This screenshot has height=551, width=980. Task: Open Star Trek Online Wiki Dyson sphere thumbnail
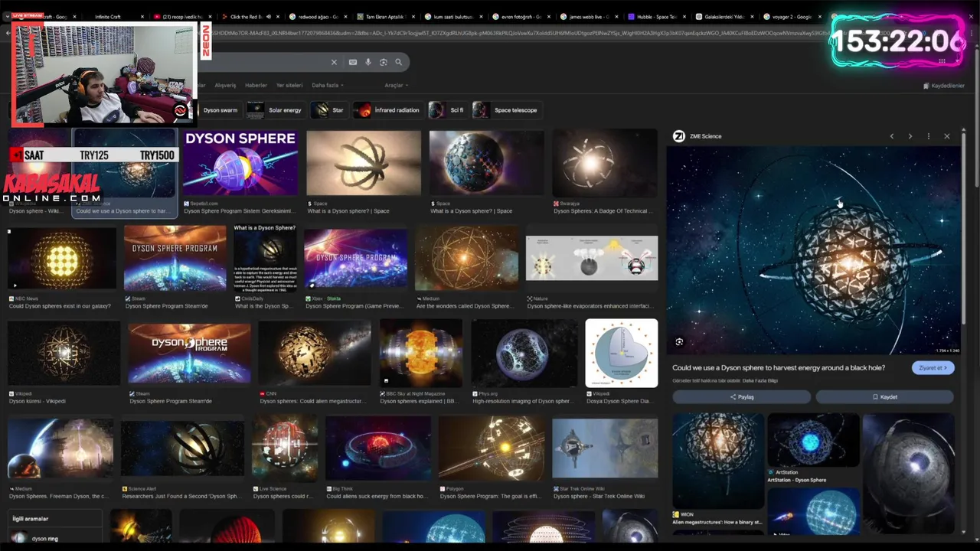(605, 448)
